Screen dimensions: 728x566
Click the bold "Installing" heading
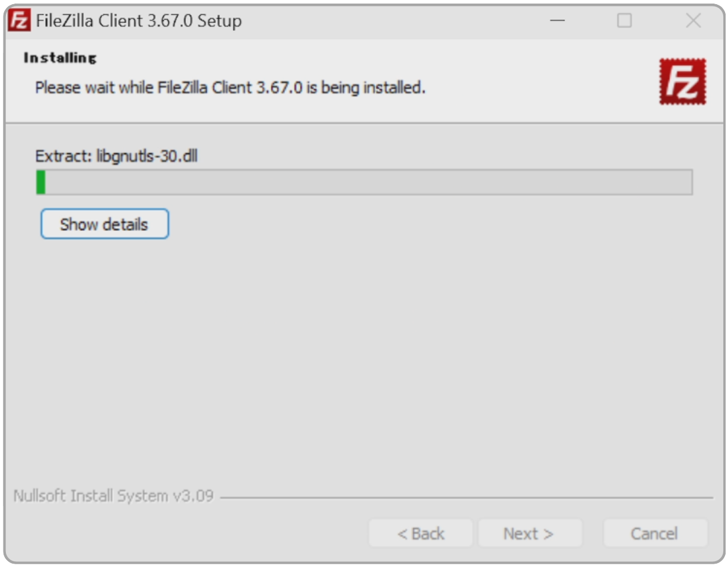[x=59, y=58]
